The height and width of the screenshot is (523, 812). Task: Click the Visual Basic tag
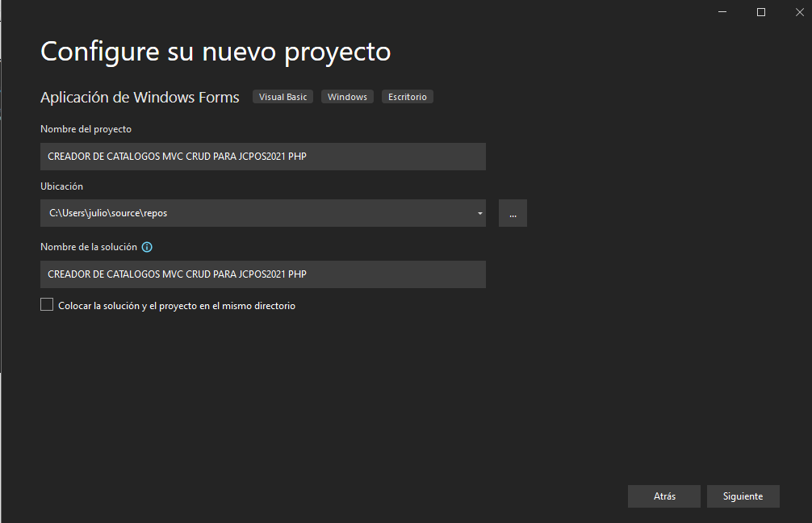pyautogui.click(x=283, y=97)
